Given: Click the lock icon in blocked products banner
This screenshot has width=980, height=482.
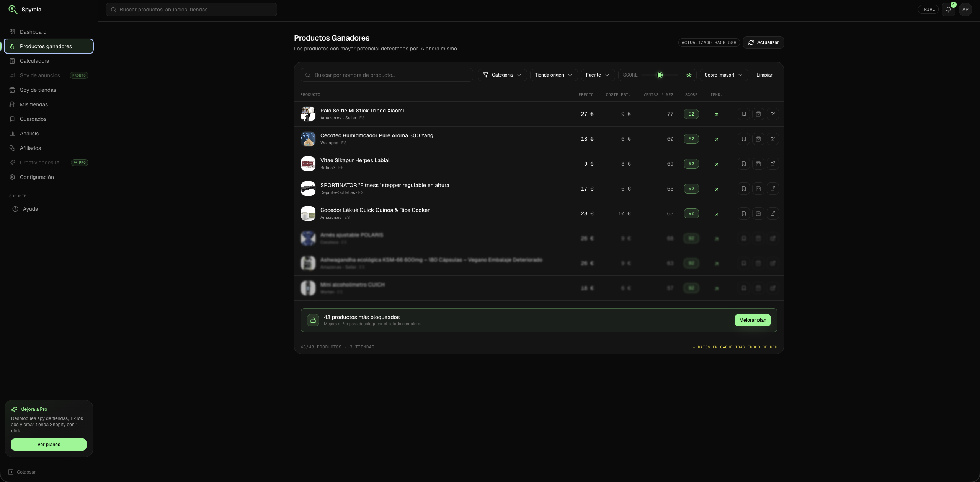Looking at the screenshot, I should [x=313, y=320].
